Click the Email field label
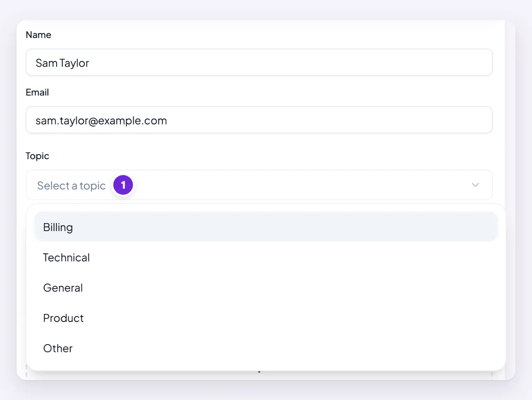This screenshot has width=532, height=400. point(37,92)
